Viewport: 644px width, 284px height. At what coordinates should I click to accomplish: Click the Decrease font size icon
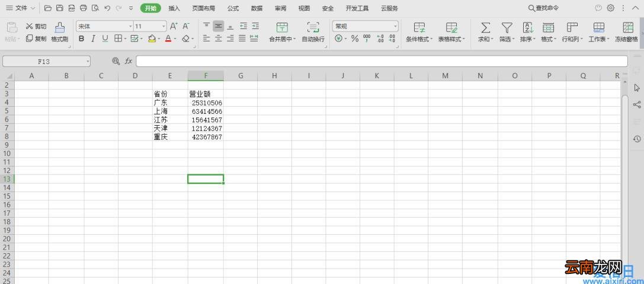[x=186, y=26]
